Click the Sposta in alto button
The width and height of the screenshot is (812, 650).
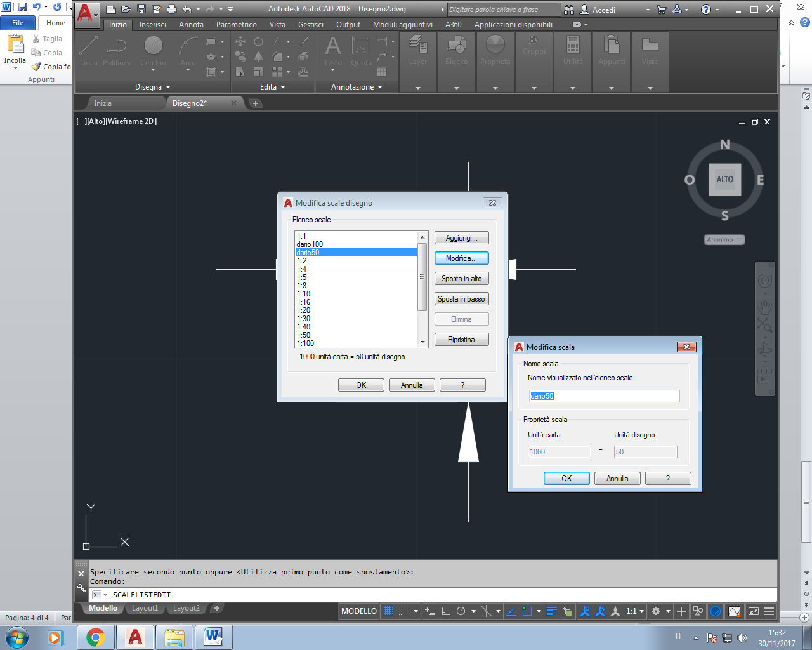point(462,279)
